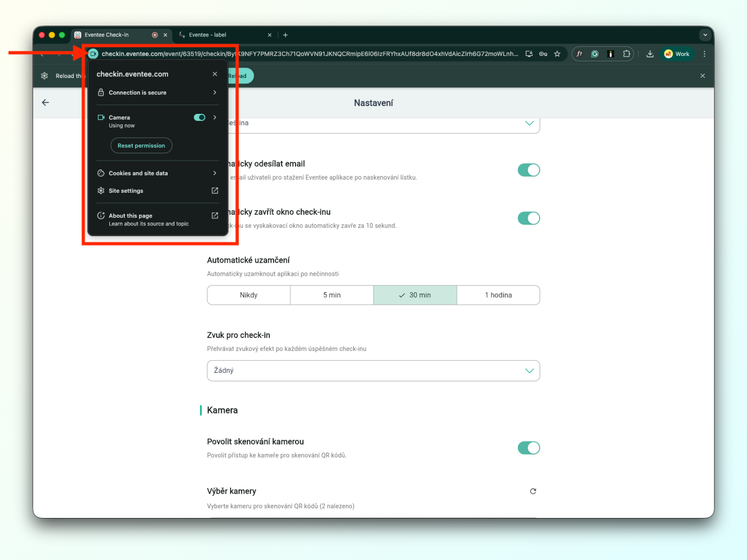Refresh the camera list in Výběr kamery
The image size is (747, 560).
click(x=533, y=491)
